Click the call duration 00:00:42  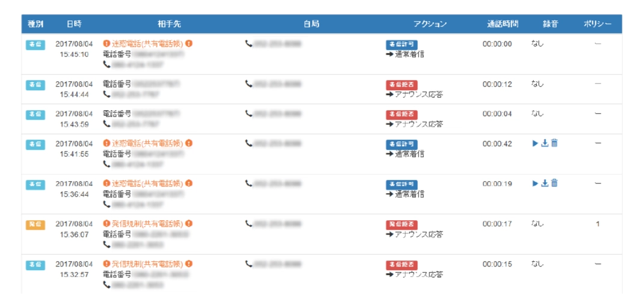point(497,144)
